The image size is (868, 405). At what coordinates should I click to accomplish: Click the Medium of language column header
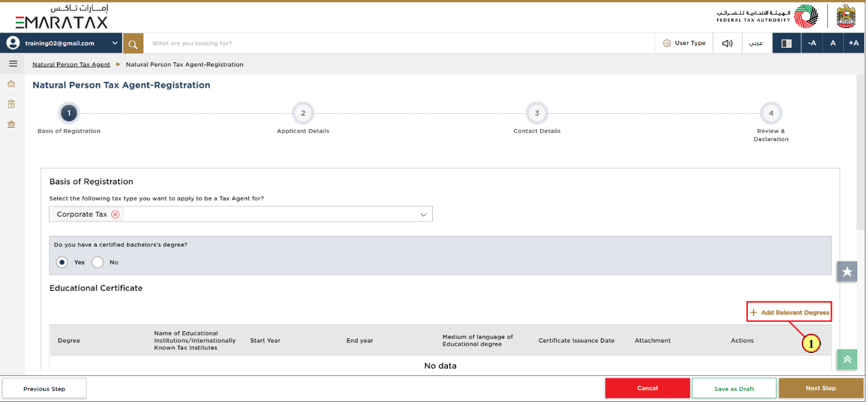coord(478,341)
